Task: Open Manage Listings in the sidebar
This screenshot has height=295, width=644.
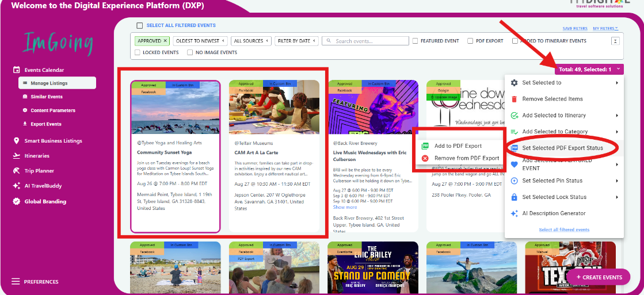Action: coord(57,83)
